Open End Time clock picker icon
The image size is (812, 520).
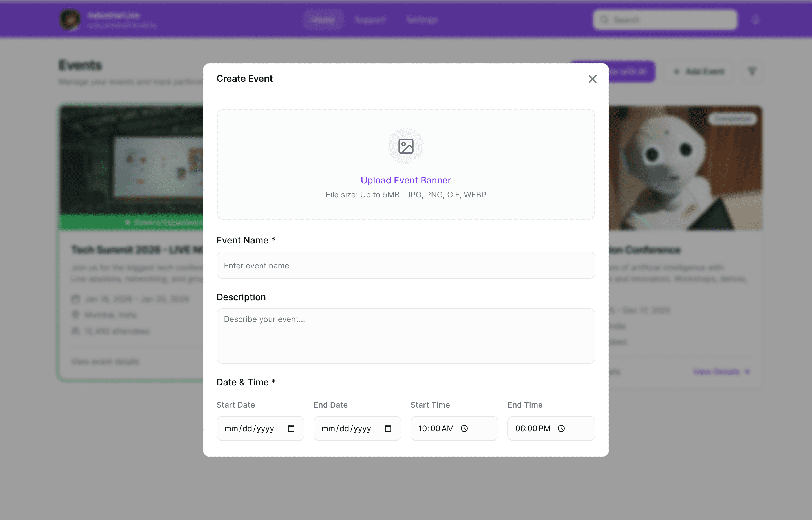561,428
